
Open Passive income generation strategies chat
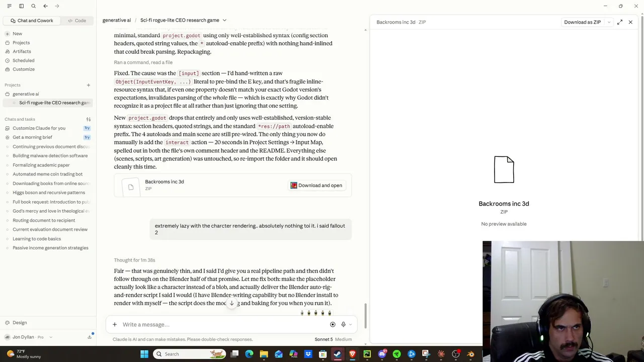click(50, 248)
